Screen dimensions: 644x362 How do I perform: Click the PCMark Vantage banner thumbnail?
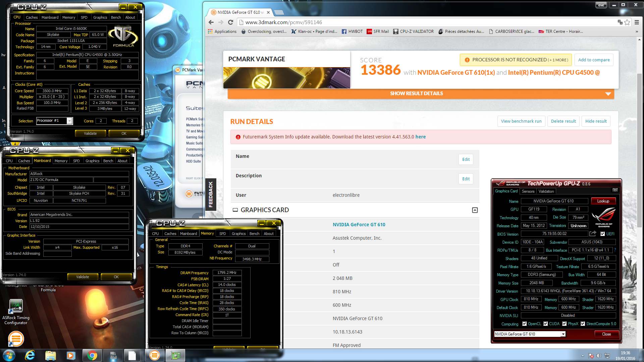click(x=287, y=78)
